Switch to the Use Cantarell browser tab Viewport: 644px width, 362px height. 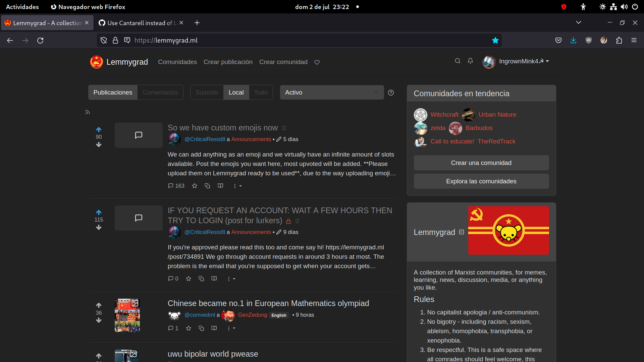(139, 23)
